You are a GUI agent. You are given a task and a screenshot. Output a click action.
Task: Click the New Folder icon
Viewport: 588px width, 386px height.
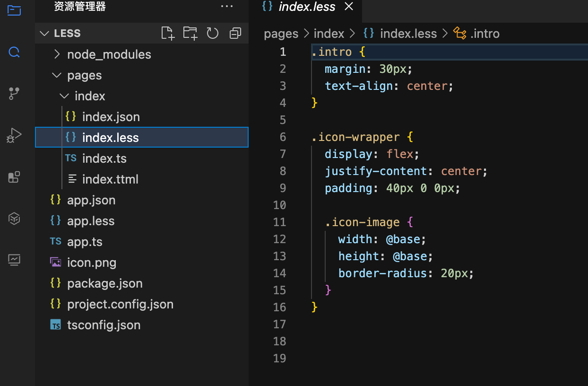coord(190,33)
